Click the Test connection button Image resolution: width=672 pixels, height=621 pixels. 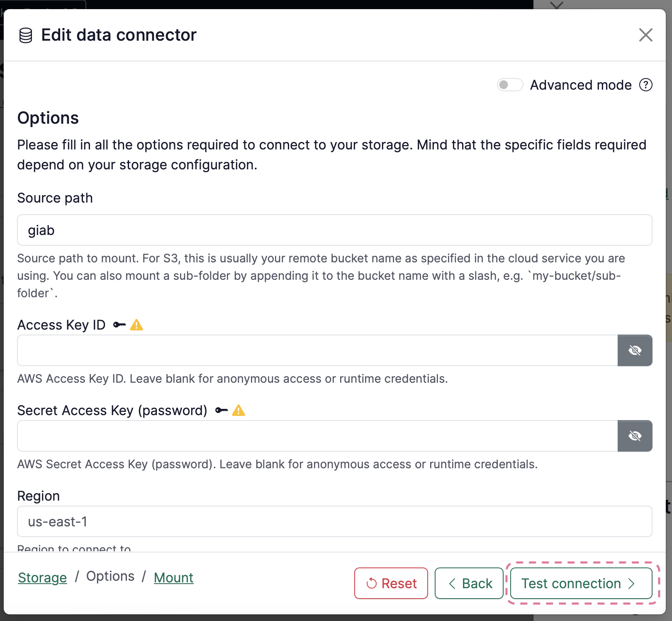[581, 583]
